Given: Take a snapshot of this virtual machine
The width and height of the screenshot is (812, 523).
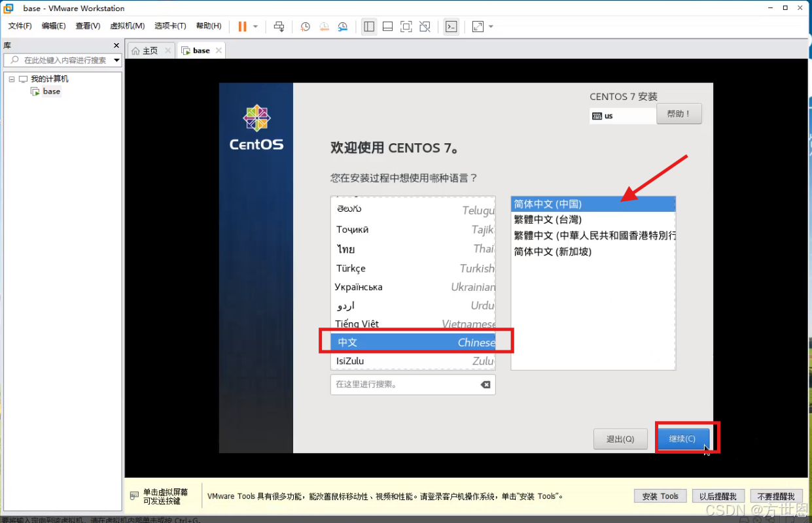Looking at the screenshot, I should [x=306, y=27].
